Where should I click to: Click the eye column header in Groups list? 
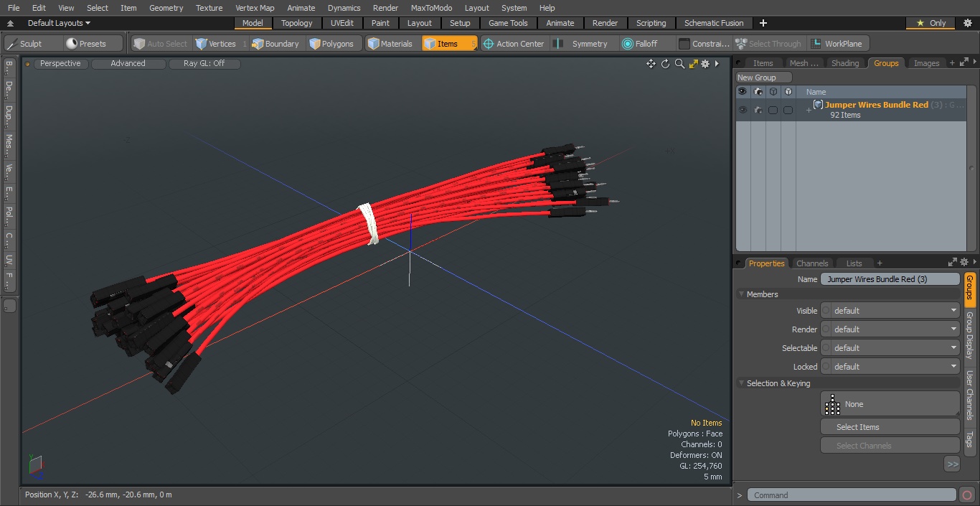click(743, 92)
